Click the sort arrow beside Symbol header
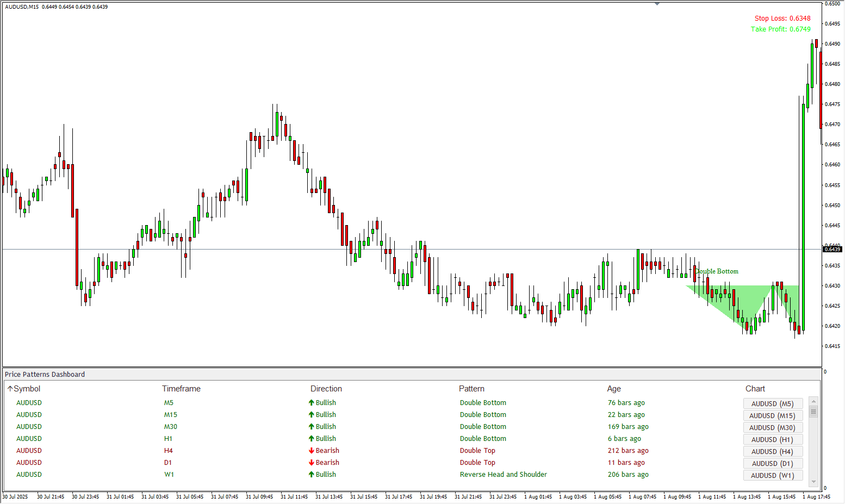The width and height of the screenshot is (845, 504). (x=10, y=389)
